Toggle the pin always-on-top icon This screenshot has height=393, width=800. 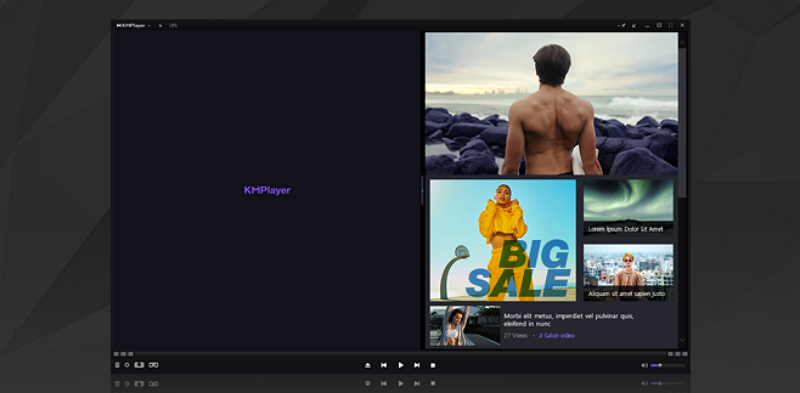(621, 25)
